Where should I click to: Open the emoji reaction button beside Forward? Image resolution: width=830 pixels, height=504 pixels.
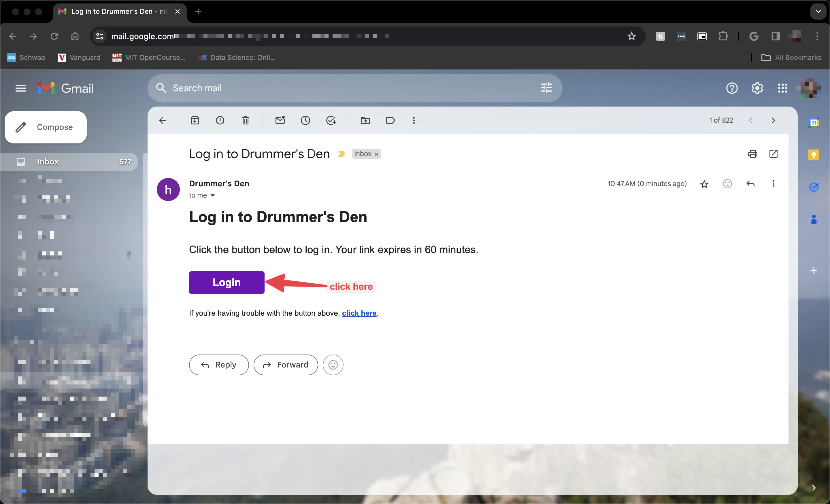(x=333, y=365)
